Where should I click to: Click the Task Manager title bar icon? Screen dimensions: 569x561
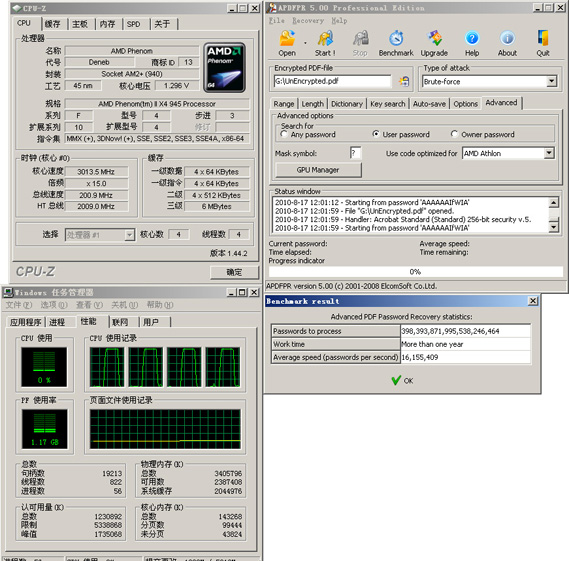point(8,292)
